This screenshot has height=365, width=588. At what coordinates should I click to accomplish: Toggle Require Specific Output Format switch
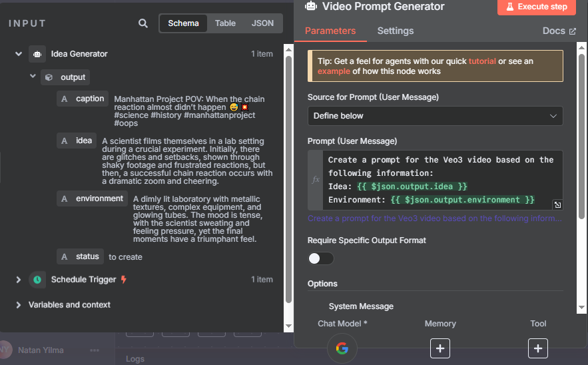(x=320, y=258)
